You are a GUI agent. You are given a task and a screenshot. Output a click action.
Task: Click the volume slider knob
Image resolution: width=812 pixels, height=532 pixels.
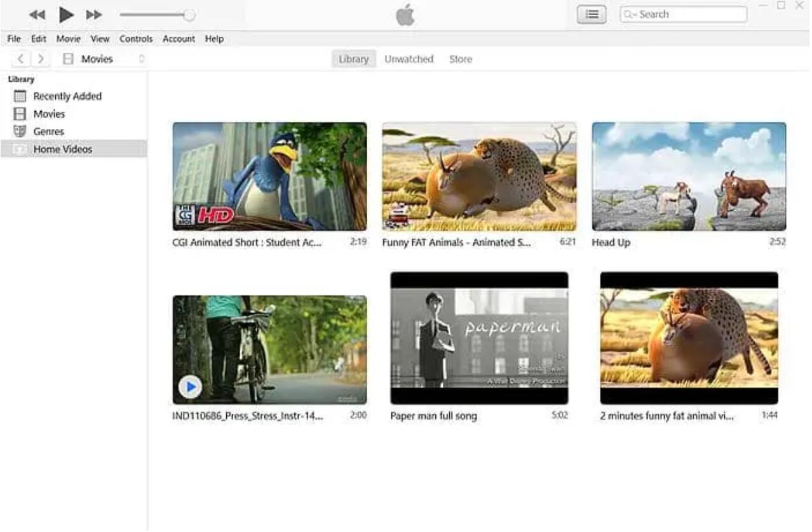[189, 15]
